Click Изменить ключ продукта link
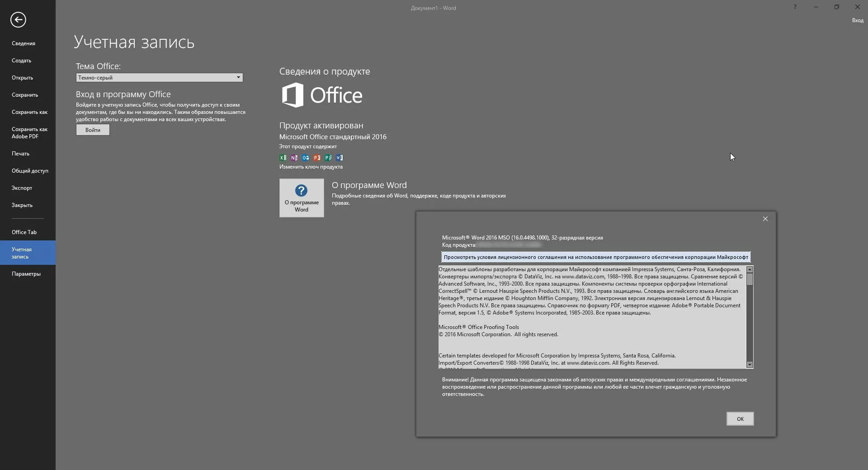 (311, 167)
